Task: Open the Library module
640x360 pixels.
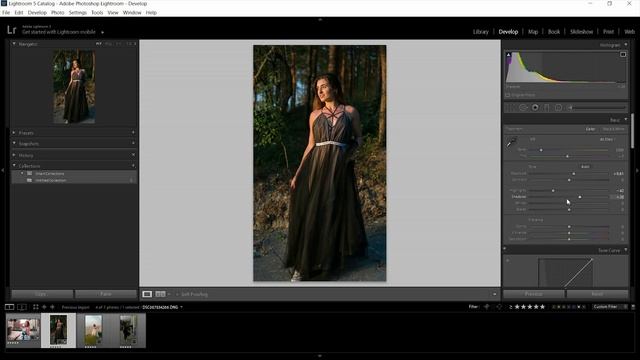Action: click(x=480, y=32)
